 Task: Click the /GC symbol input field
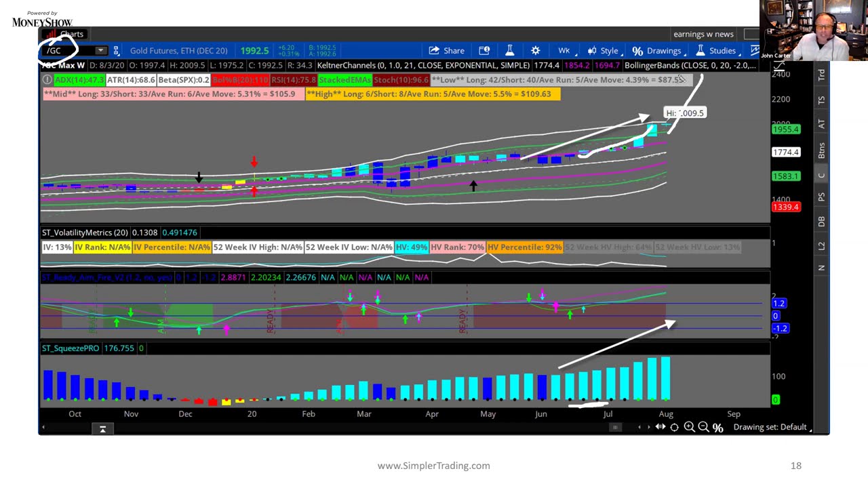click(68, 51)
